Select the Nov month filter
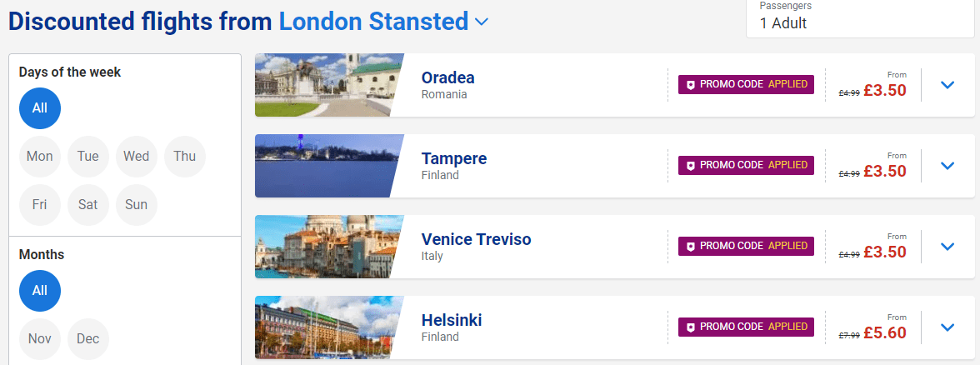 [40, 338]
